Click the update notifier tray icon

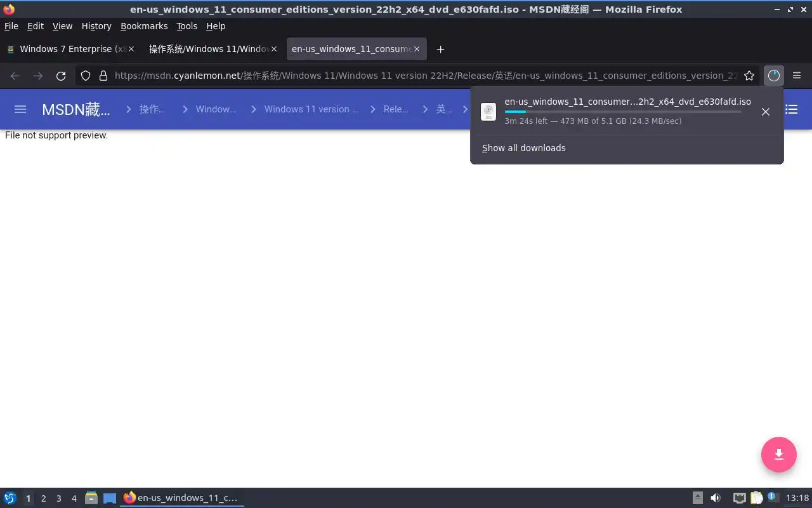pos(773,497)
